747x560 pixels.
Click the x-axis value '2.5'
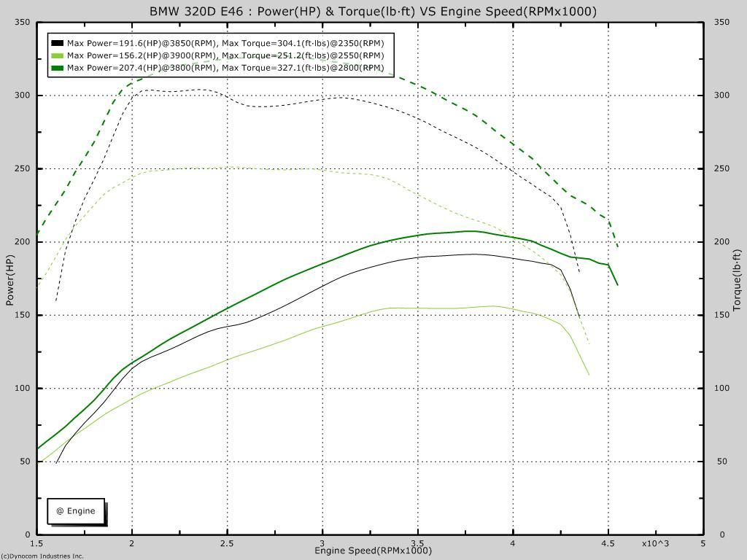click(x=228, y=543)
